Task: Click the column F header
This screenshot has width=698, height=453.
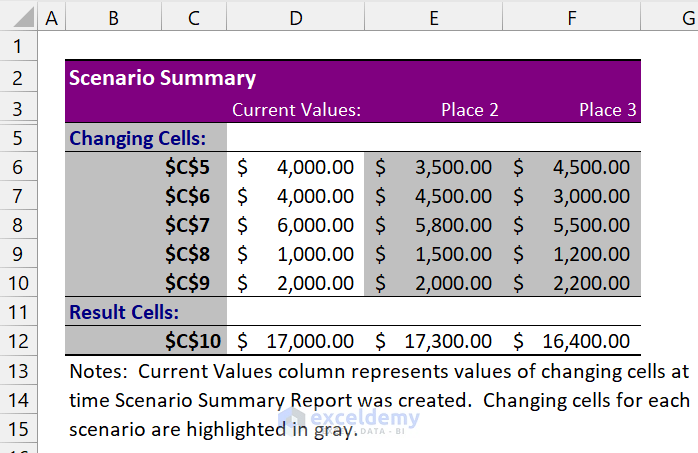Action: (x=571, y=17)
